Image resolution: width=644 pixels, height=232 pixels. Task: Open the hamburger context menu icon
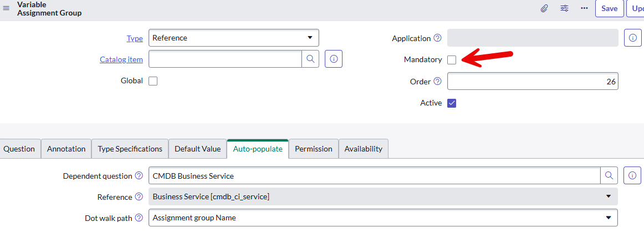[6, 8]
